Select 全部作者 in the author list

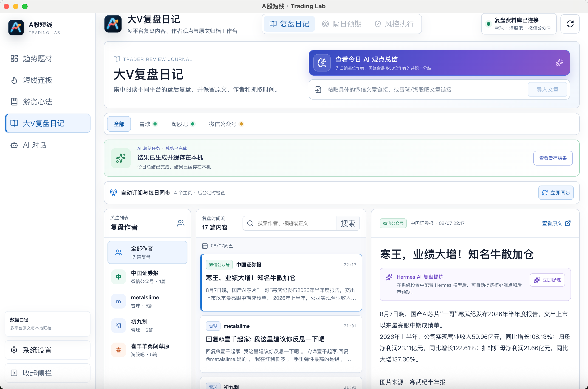[x=147, y=252]
